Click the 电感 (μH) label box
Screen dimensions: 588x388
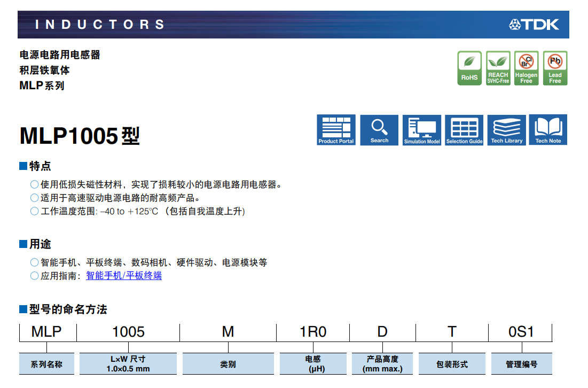(x=313, y=363)
